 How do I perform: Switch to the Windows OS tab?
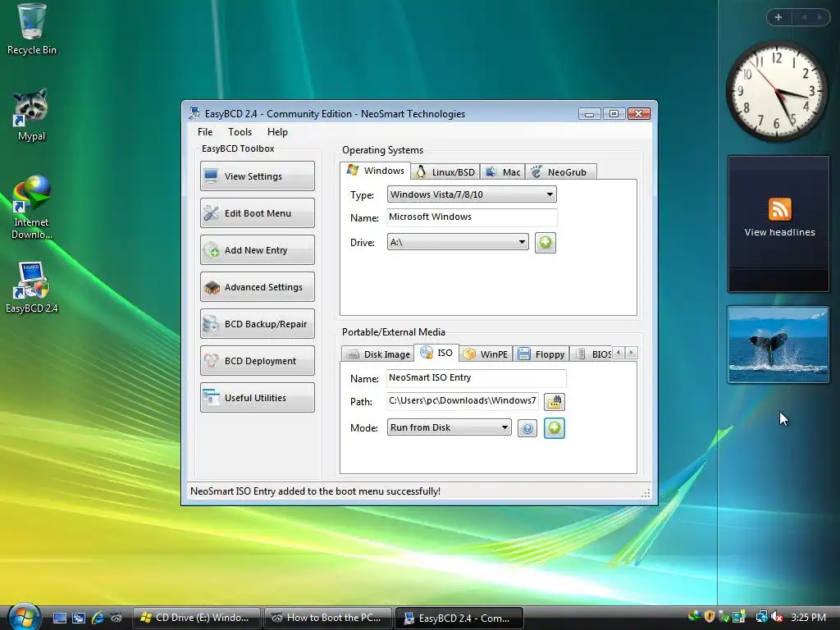click(376, 171)
